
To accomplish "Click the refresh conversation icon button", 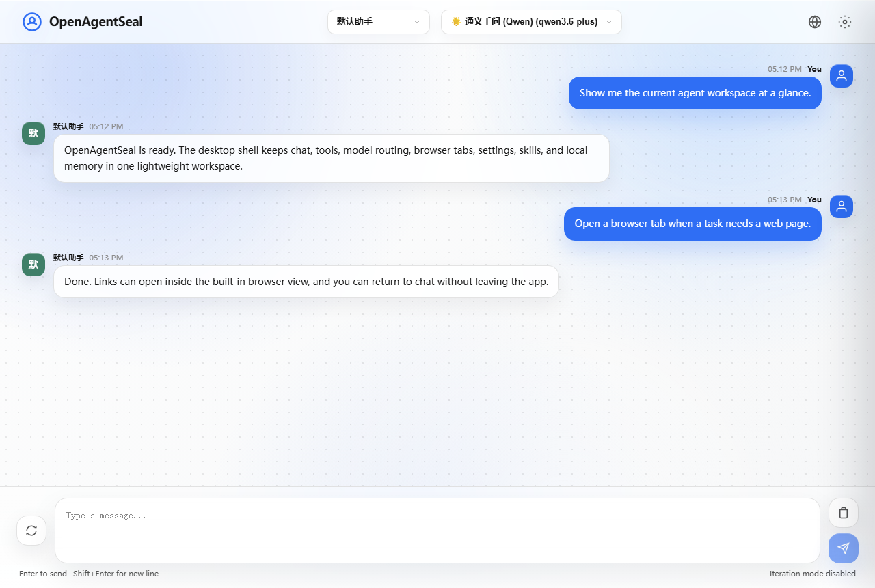I will pyautogui.click(x=31, y=531).
